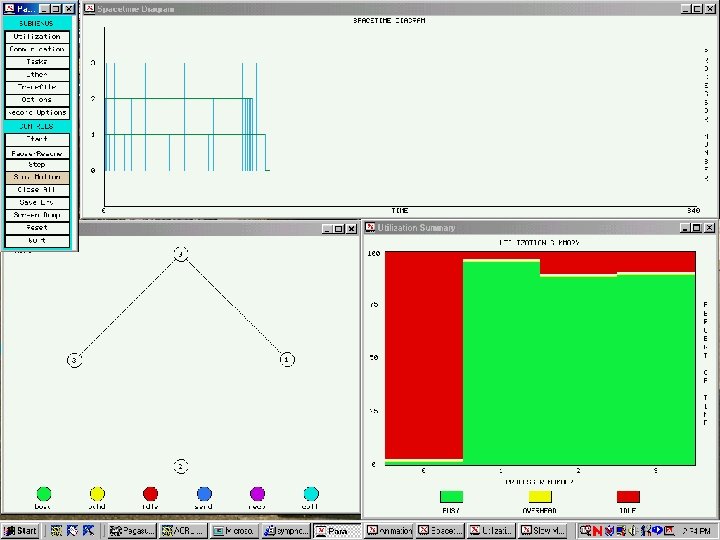Click the Save Env button
This screenshot has width=720, height=540.
click(x=37, y=202)
